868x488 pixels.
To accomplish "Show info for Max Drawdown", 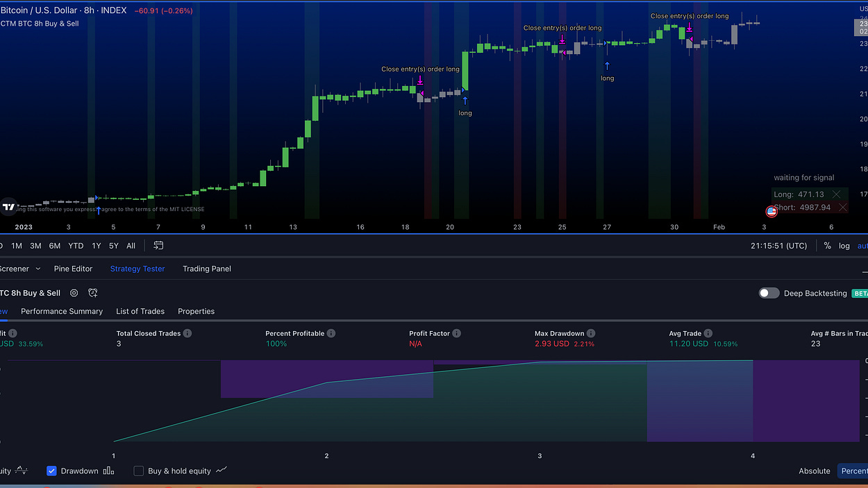I will pos(591,333).
